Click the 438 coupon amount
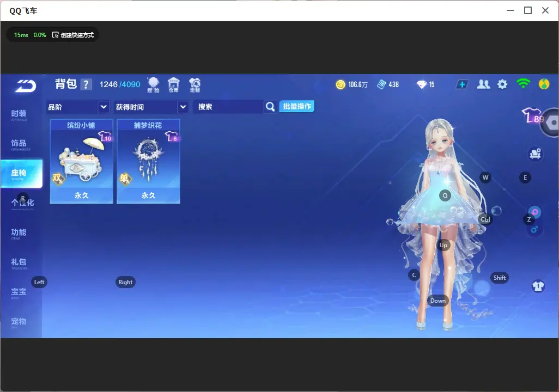This screenshot has width=559, height=392. pyautogui.click(x=393, y=84)
